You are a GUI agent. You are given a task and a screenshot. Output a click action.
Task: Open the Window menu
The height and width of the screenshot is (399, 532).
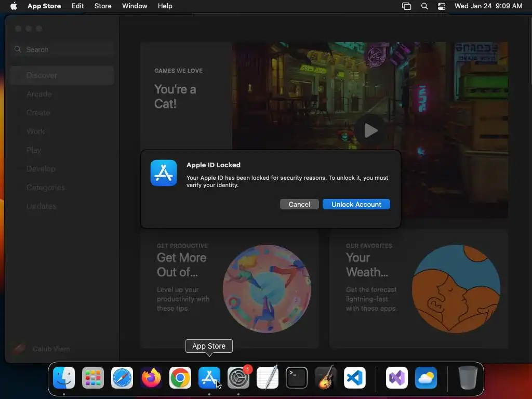click(x=135, y=6)
